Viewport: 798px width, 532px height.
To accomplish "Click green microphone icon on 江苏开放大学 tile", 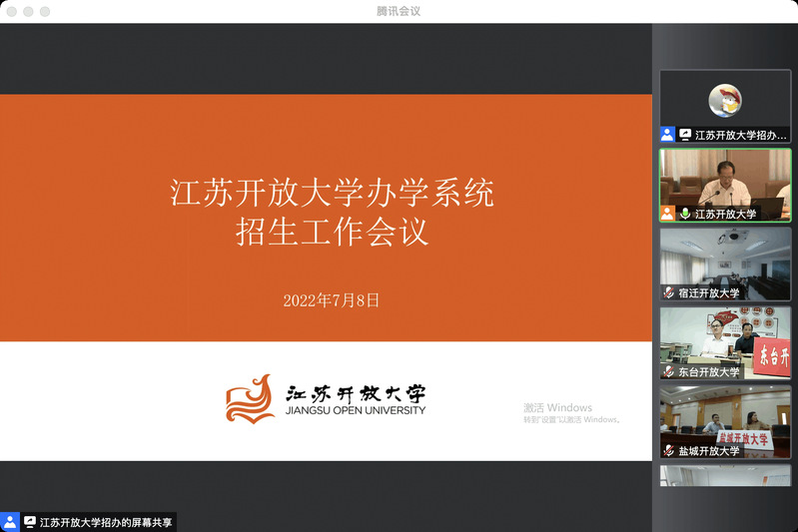I will coord(685,214).
